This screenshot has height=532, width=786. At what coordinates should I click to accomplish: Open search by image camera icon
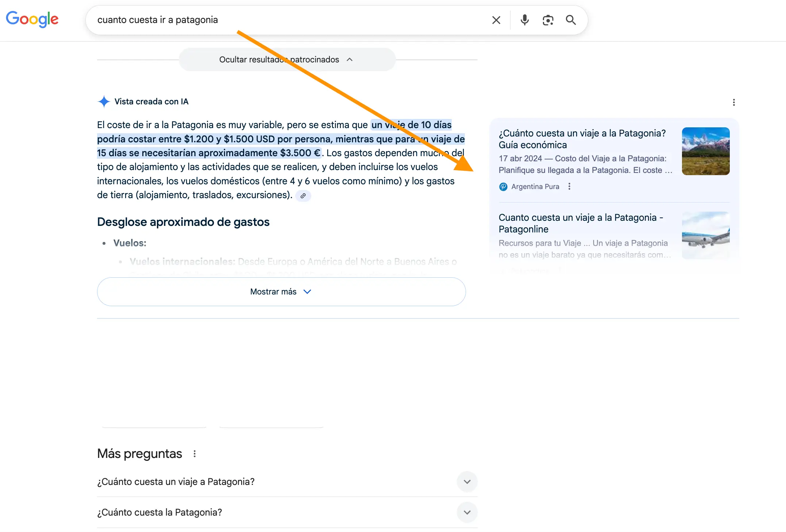[x=548, y=20]
